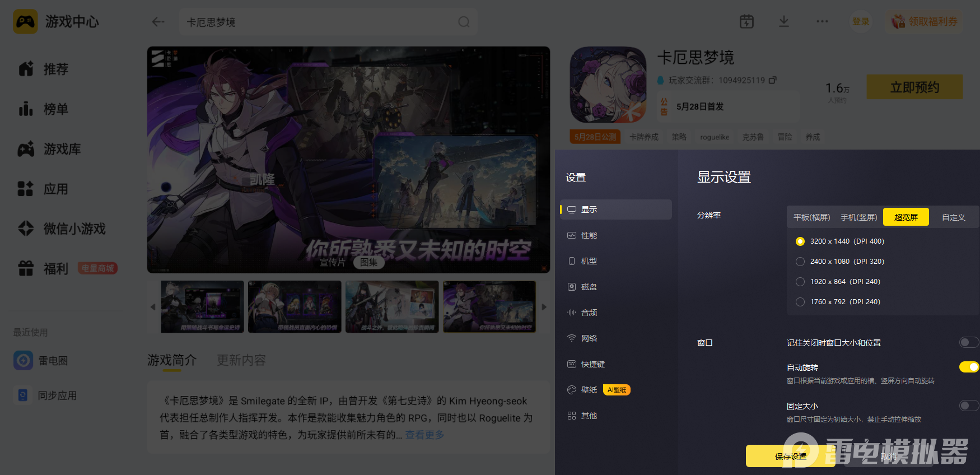980x475 pixels.
Task: Toggle 记住关闭时窗口大小和位置 switch
Action: point(969,342)
